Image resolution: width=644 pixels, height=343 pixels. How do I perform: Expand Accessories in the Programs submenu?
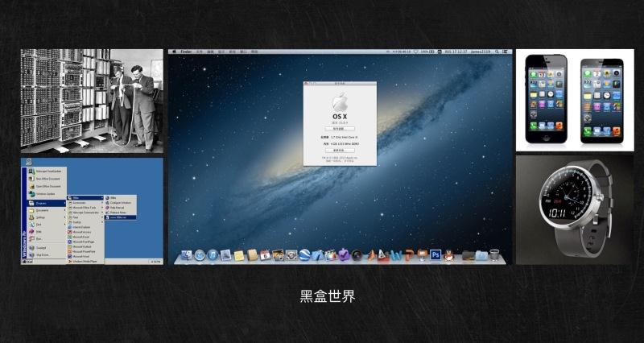85,203
